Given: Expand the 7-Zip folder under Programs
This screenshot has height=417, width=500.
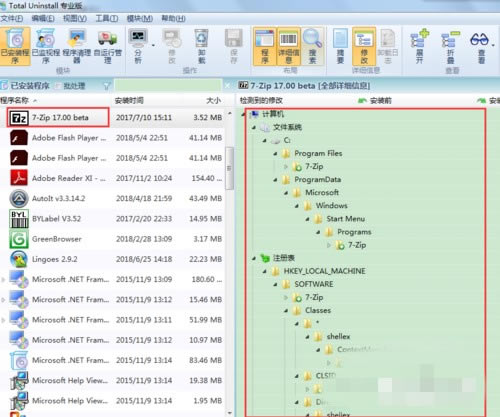Looking at the screenshot, I should point(329,245).
